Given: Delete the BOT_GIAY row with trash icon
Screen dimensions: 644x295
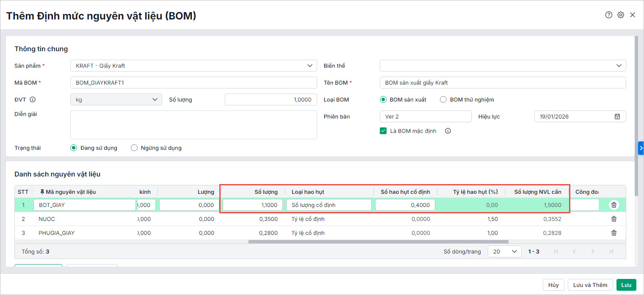Looking at the screenshot, I should pos(614,205).
